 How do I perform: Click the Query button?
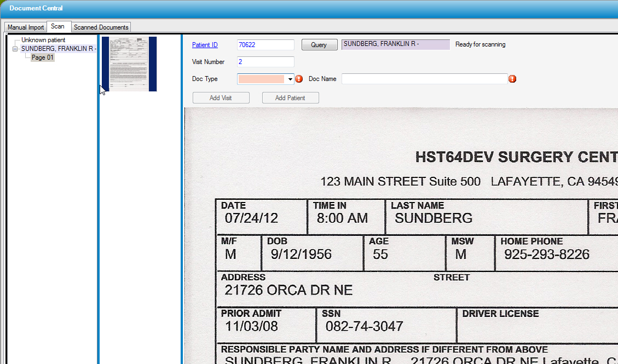(319, 44)
